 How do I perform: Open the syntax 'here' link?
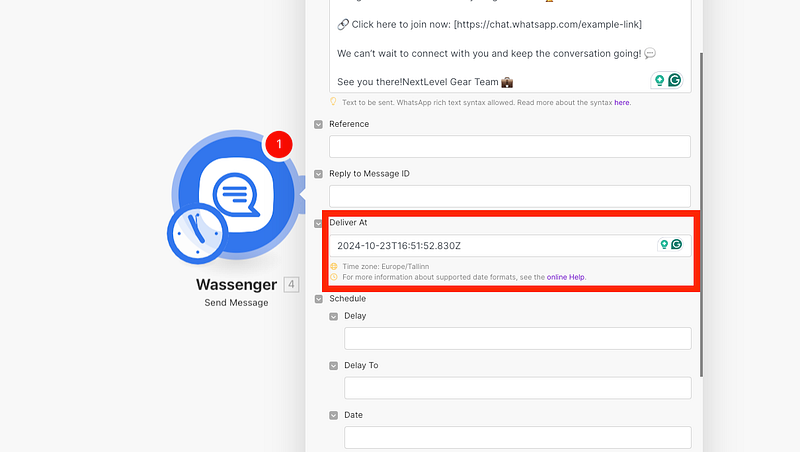click(x=621, y=102)
